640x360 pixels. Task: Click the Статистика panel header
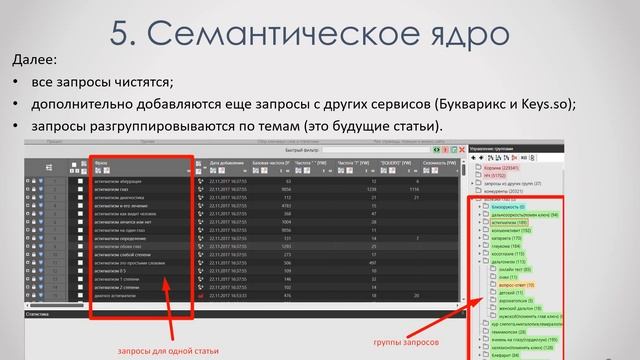pyautogui.click(x=244, y=314)
